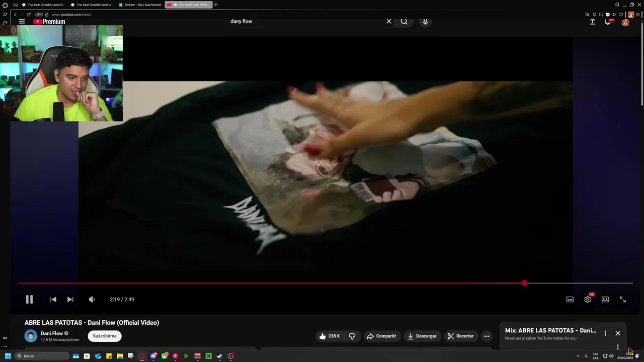Switch to theater mode view
Viewport: 644px width, 362px height.
point(605,300)
